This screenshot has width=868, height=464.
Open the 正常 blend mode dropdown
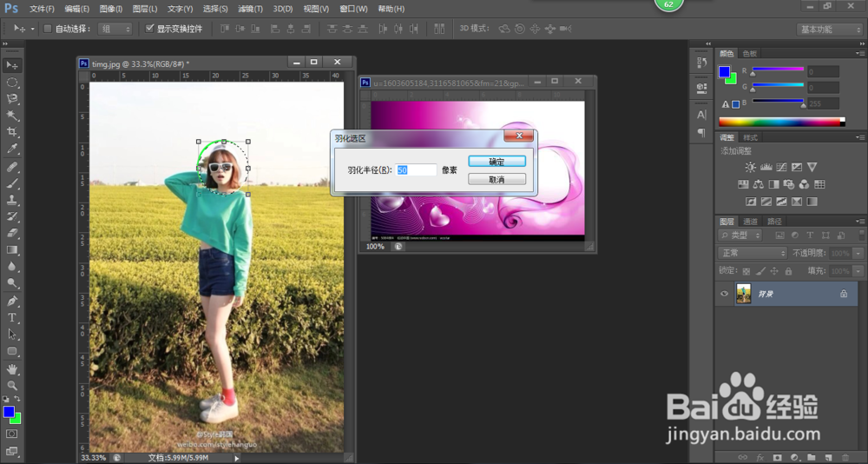coord(753,253)
